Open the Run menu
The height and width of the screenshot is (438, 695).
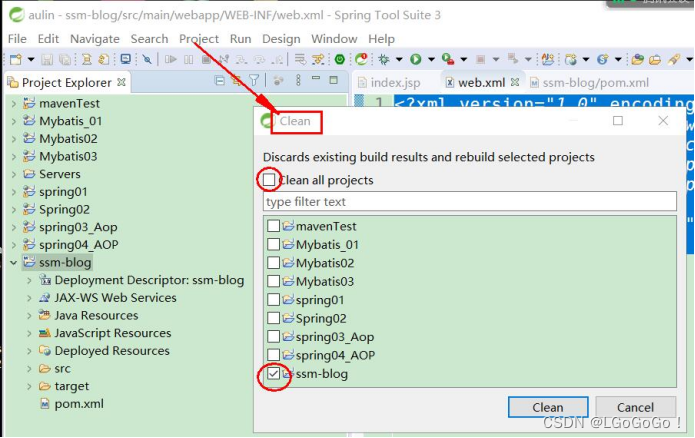[x=241, y=39]
